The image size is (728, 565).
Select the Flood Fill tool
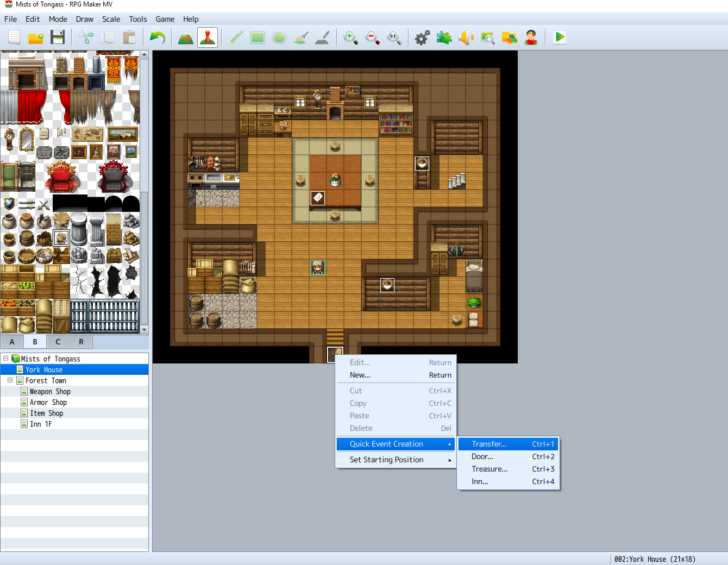coord(301,37)
